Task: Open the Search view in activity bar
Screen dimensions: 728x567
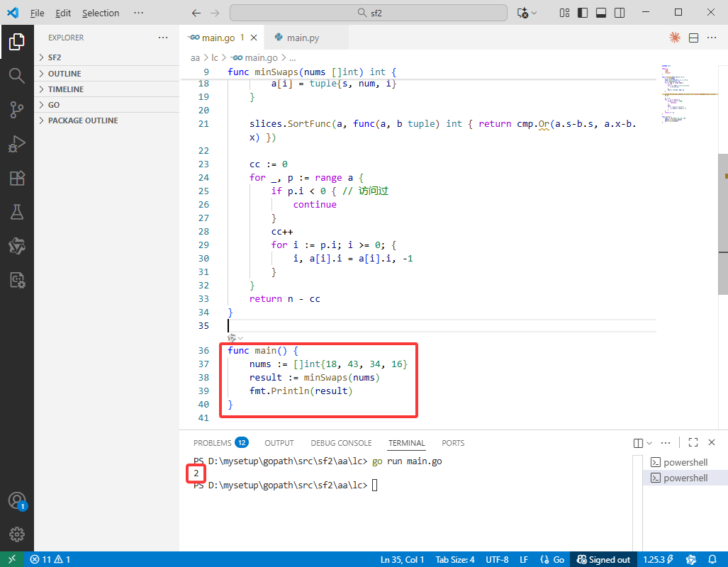Action: coord(17,75)
